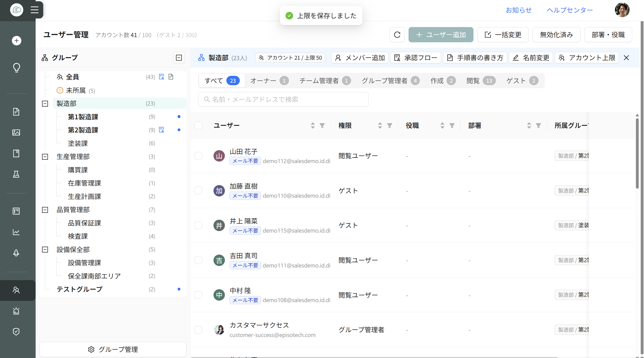Select the チーム管理者 tab
This screenshot has width=644, height=358.
325,81
